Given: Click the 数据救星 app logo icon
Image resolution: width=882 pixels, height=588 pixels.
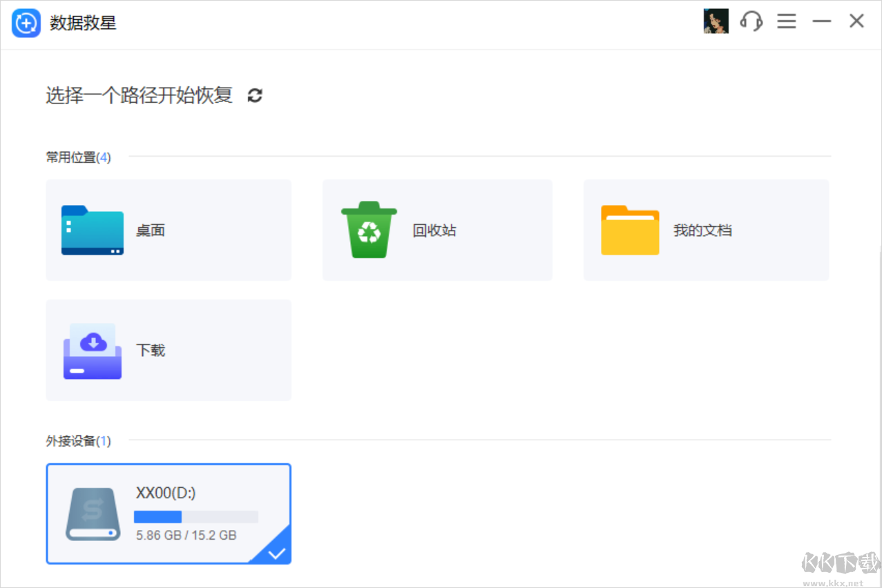Looking at the screenshot, I should point(26,22).
